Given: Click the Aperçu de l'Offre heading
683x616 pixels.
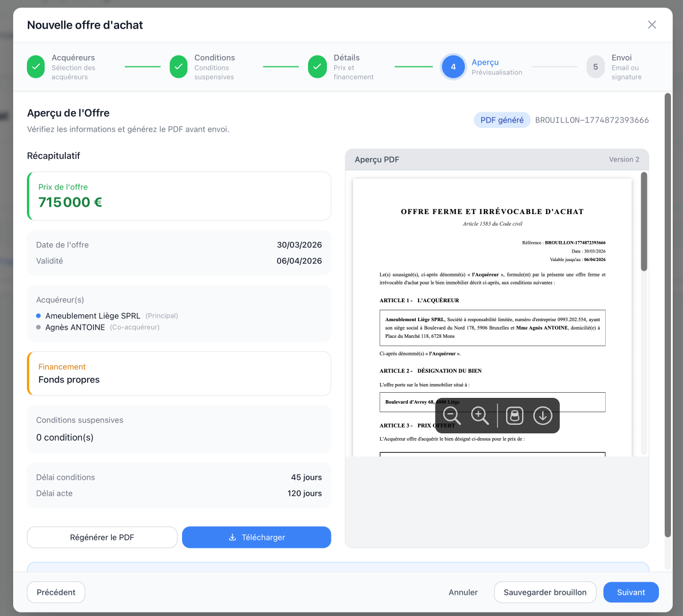Looking at the screenshot, I should tap(68, 113).
